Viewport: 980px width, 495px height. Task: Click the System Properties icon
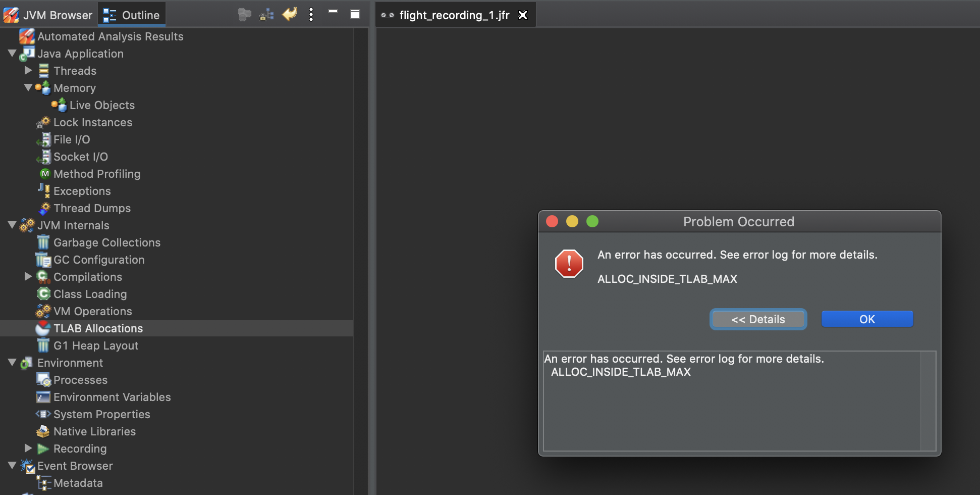point(43,415)
